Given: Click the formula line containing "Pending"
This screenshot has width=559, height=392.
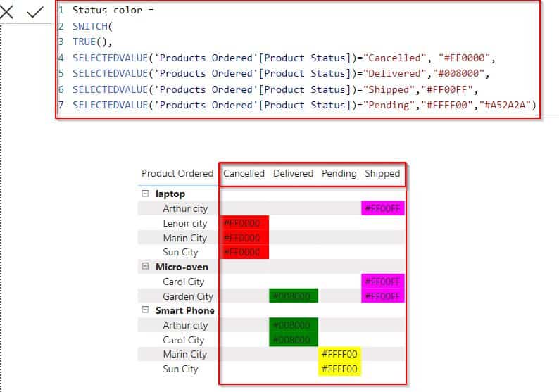Looking at the screenshot, I should pyautogui.click(x=304, y=105).
